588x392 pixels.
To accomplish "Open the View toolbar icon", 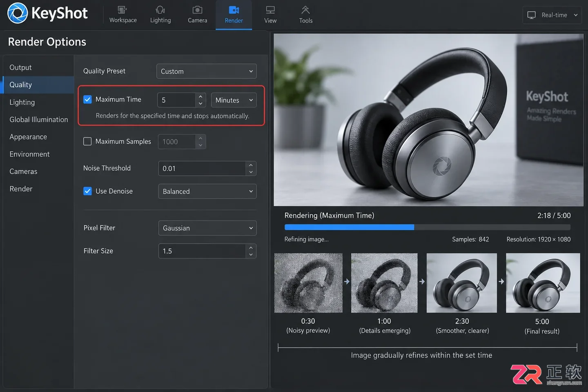I will click(270, 15).
